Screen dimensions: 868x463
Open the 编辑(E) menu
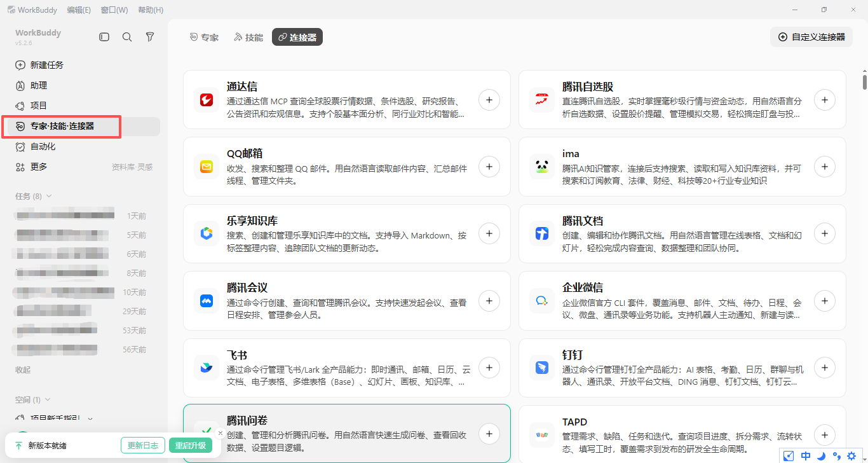[79, 10]
